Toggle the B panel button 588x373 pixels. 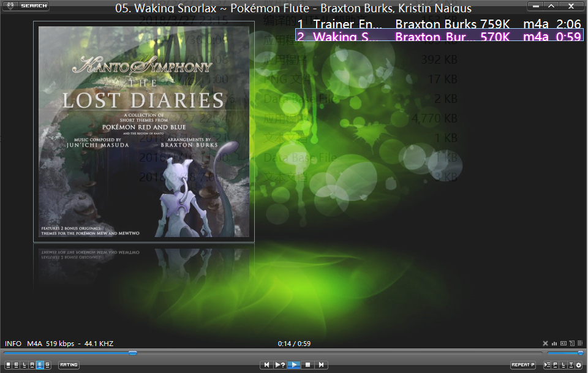[x=16, y=365]
